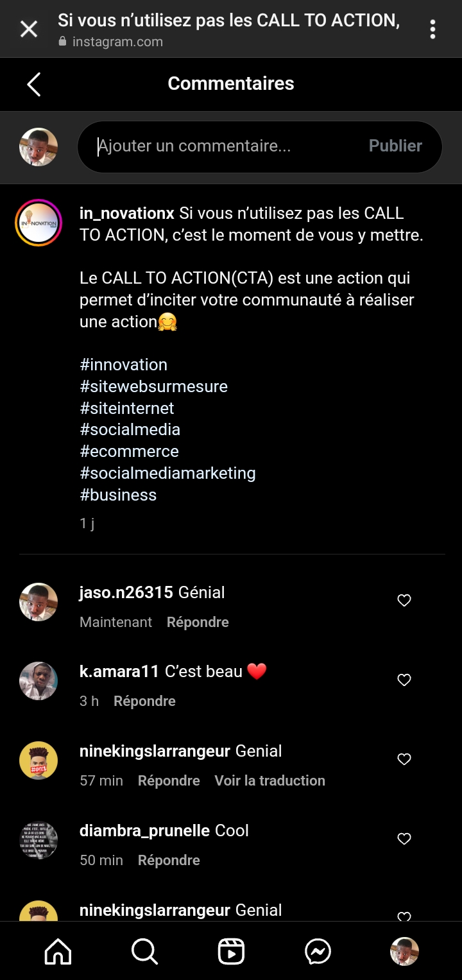Click Répondre under k.amara11's comment
The height and width of the screenshot is (980, 462).
point(144,701)
